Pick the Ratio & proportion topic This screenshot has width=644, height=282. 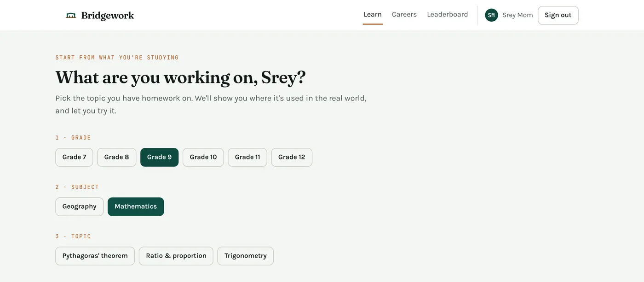tap(176, 256)
